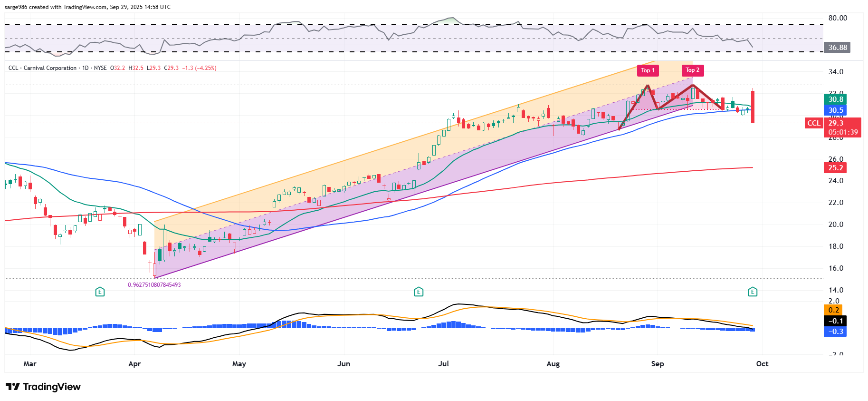
Task: Click the earnings E marker in late March
Action: tap(100, 292)
